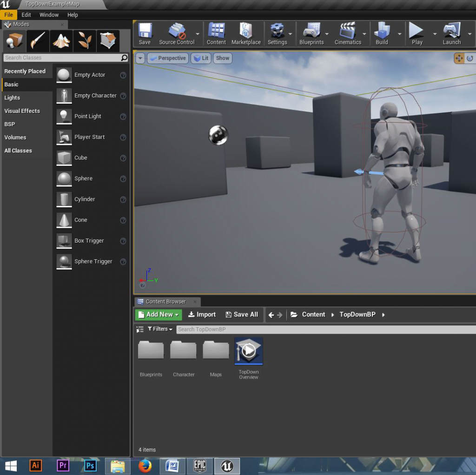Click the rotate gizmo icon in viewport
This screenshot has height=475, width=476.
tap(470, 58)
